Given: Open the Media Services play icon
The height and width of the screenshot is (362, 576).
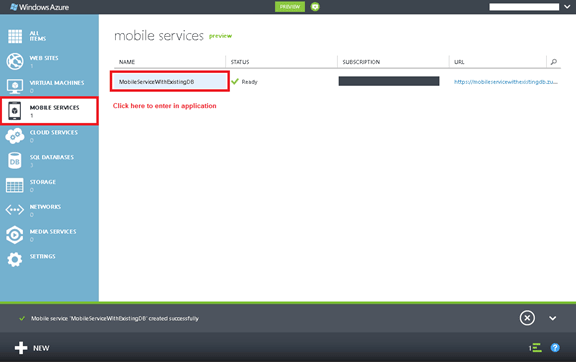Looking at the screenshot, I should coord(15,235).
